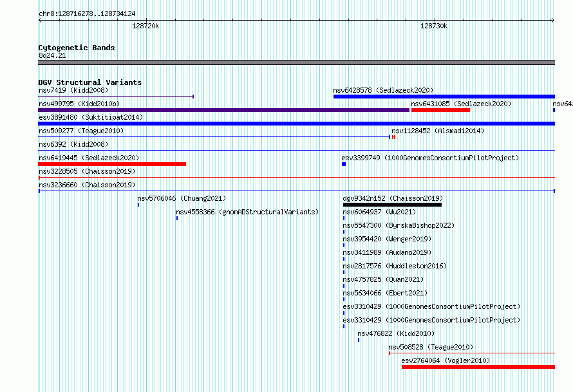Click the Cytogenetic Bands track title

[77, 48]
